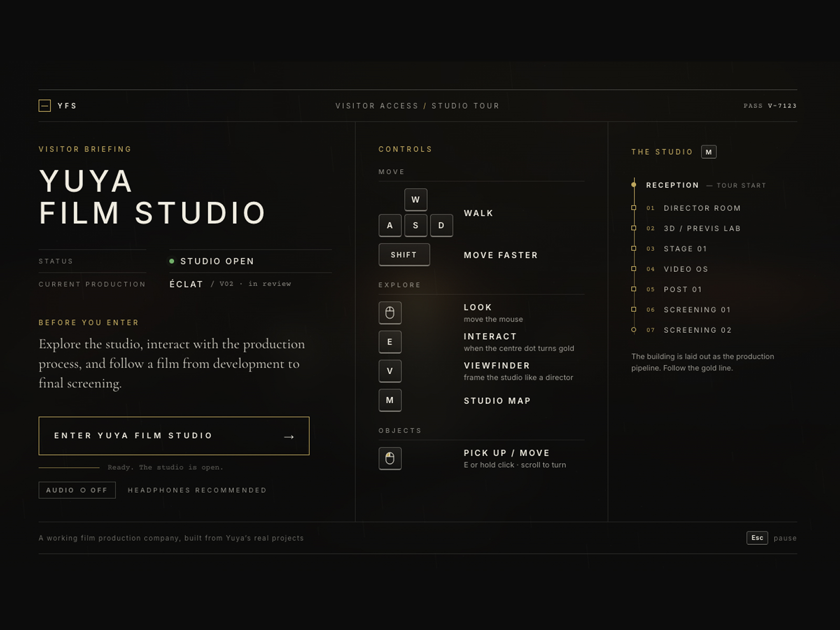Click the A key icon
Viewport: 840px width, 630px height.
click(x=390, y=225)
